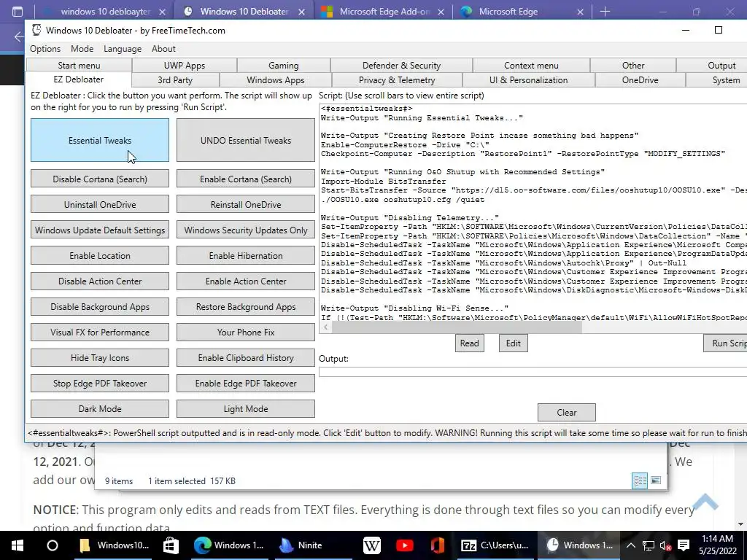
Task: Click the clock showing 1:14 AM
Action: (x=717, y=539)
